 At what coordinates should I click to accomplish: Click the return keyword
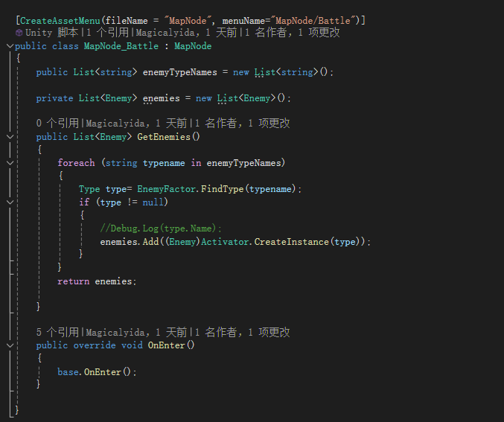coord(74,281)
